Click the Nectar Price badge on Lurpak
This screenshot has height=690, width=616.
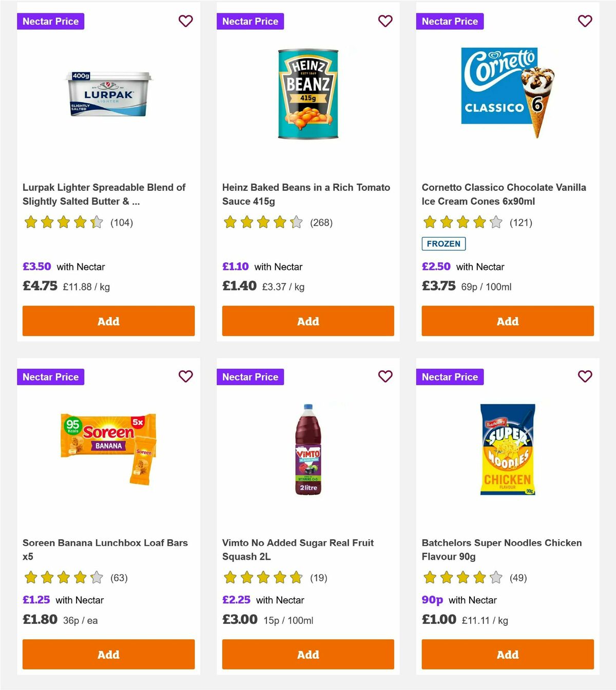tap(51, 21)
